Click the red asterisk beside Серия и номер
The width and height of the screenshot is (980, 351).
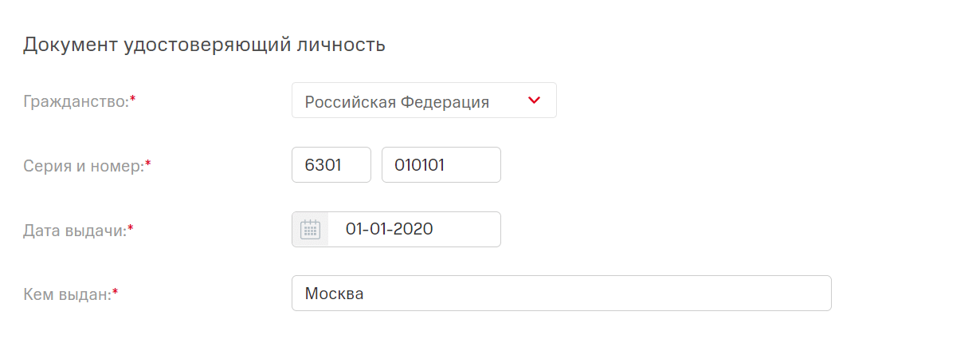tap(147, 164)
